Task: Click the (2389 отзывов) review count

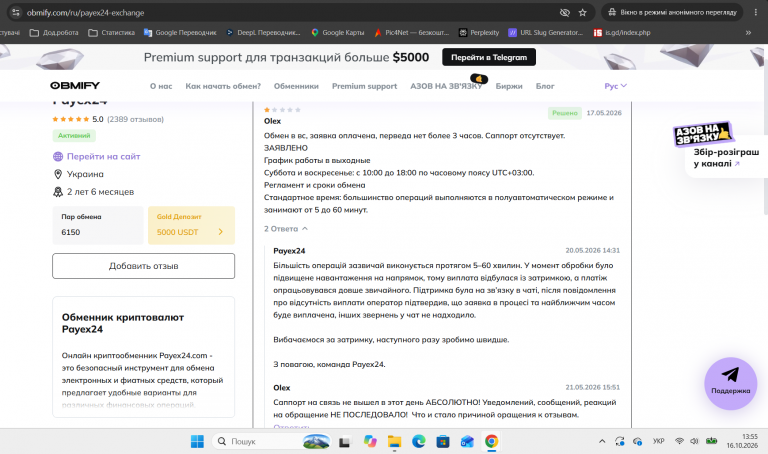Action: pos(135,119)
